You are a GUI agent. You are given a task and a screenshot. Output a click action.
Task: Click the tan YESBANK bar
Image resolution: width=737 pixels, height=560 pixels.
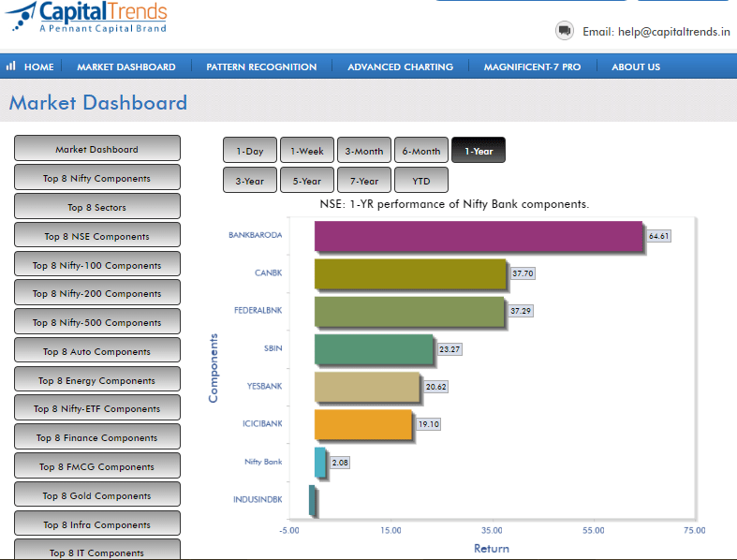[x=367, y=387]
